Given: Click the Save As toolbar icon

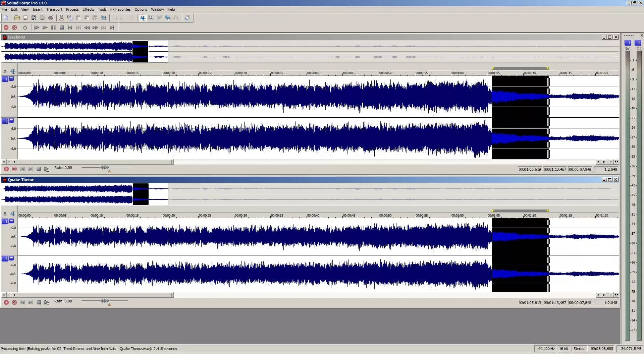Looking at the screenshot, I should (34, 18).
